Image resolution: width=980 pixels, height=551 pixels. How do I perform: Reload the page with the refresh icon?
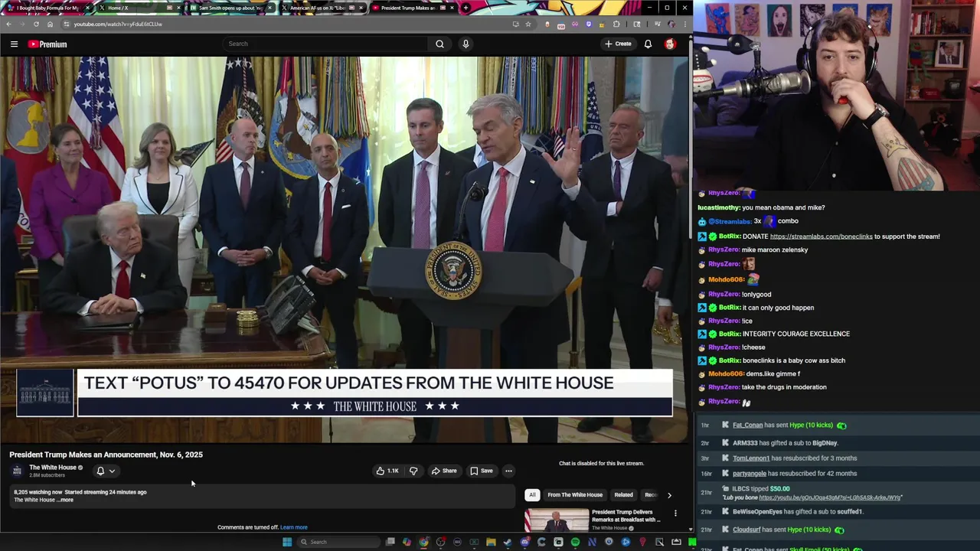click(x=36, y=24)
